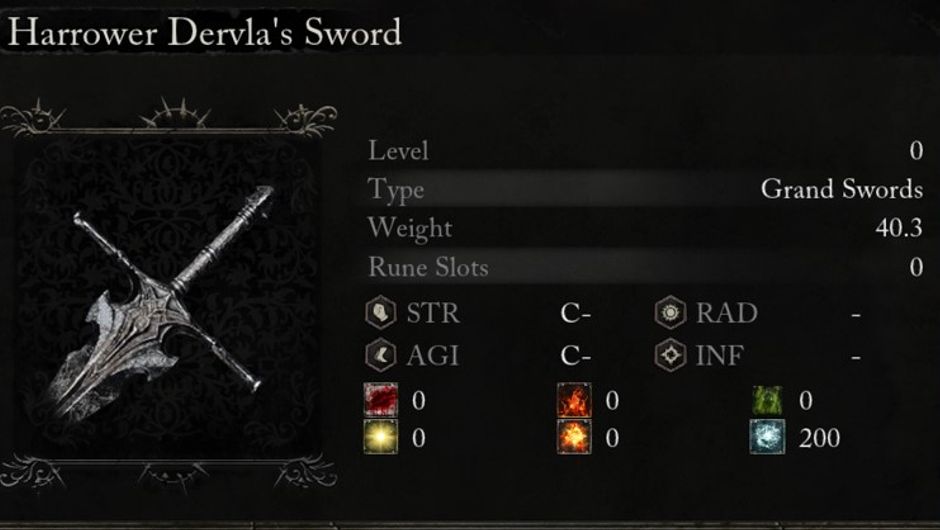This screenshot has width=940, height=530.
Task: Select the upper flame damage icon
Action: pos(574,401)
